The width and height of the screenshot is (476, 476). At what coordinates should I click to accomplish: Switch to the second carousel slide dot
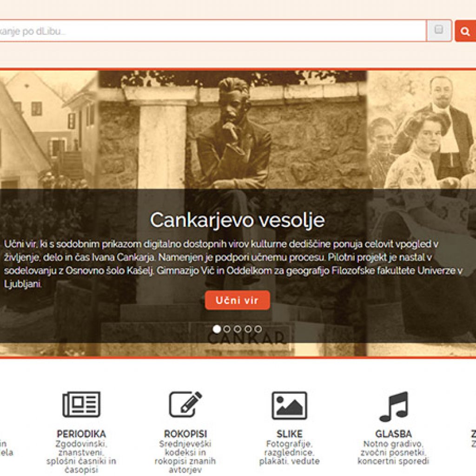point(227,329)
